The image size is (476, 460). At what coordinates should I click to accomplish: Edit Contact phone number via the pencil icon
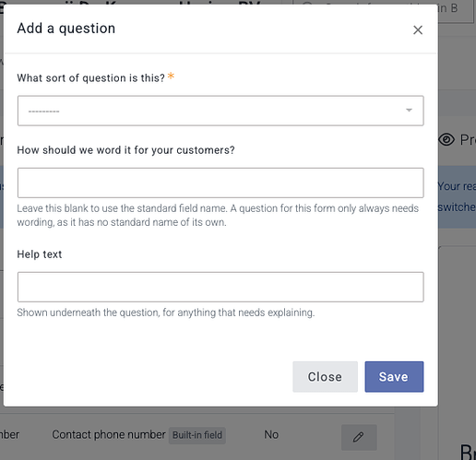coord(359,437)
